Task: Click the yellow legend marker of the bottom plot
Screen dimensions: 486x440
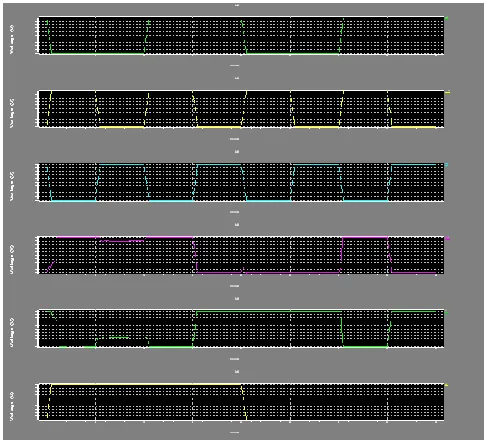Action: click(x=446, y=385)
